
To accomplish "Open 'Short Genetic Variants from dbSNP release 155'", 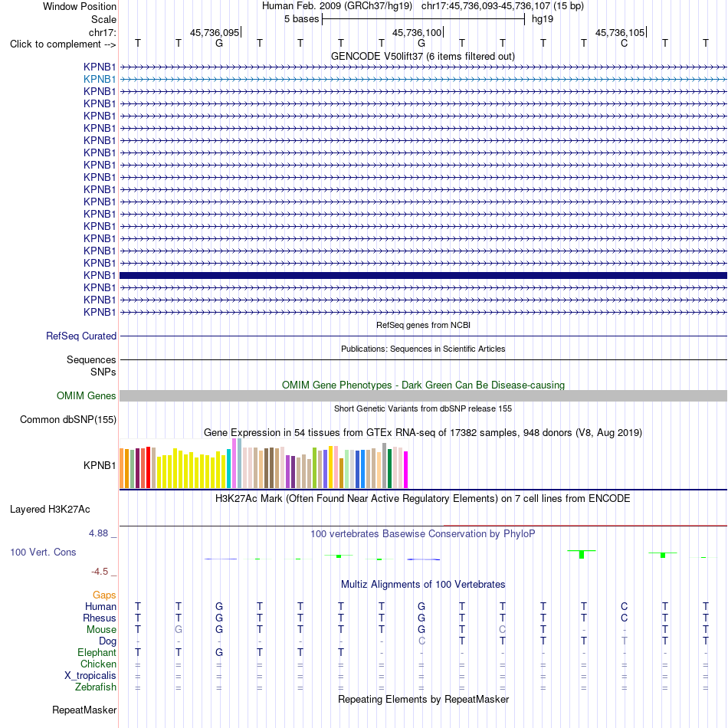I will click(x=423, y=408).
